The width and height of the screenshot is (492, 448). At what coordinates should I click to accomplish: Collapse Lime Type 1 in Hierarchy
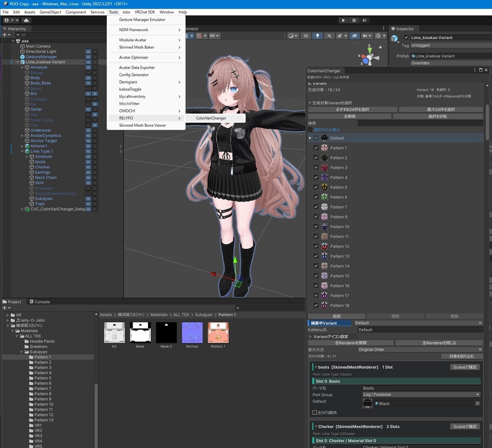click(x=22, y=151)
